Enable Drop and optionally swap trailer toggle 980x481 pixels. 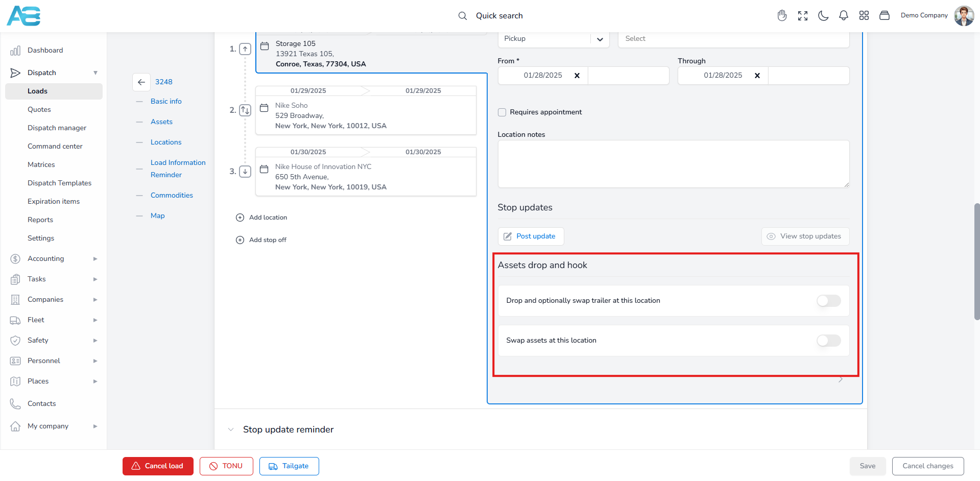pyautogui.click(x=828, y=301)
